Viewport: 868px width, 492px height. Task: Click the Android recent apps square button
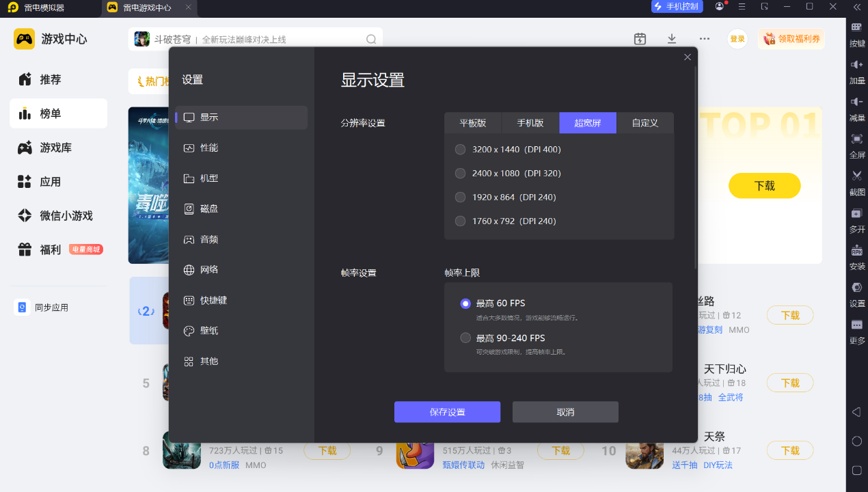click(x=856, y=470)
